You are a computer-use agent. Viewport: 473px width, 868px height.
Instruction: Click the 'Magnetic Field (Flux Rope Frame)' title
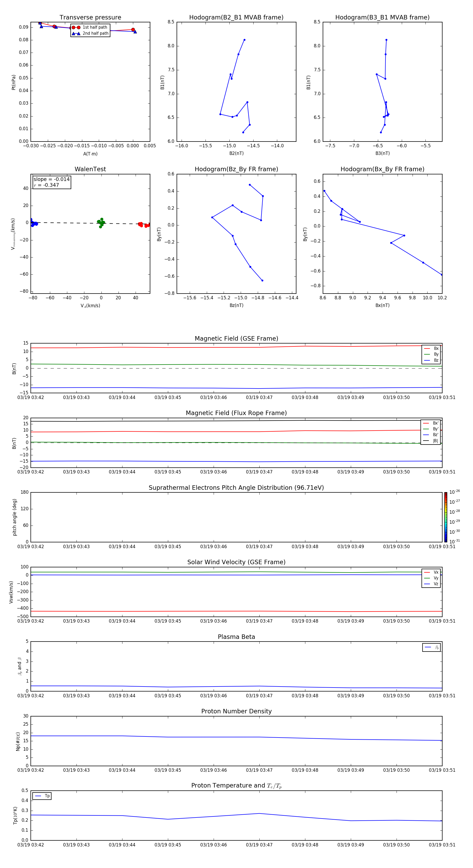(x=236, y=413)
